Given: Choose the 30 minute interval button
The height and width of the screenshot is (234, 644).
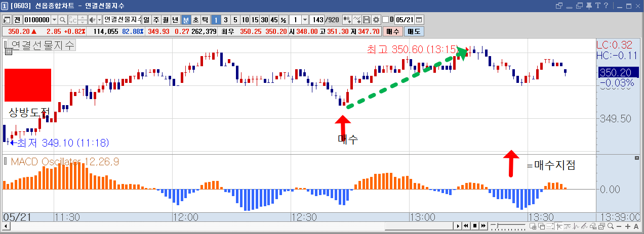Looking at the screenshot, I should (264, 20).
